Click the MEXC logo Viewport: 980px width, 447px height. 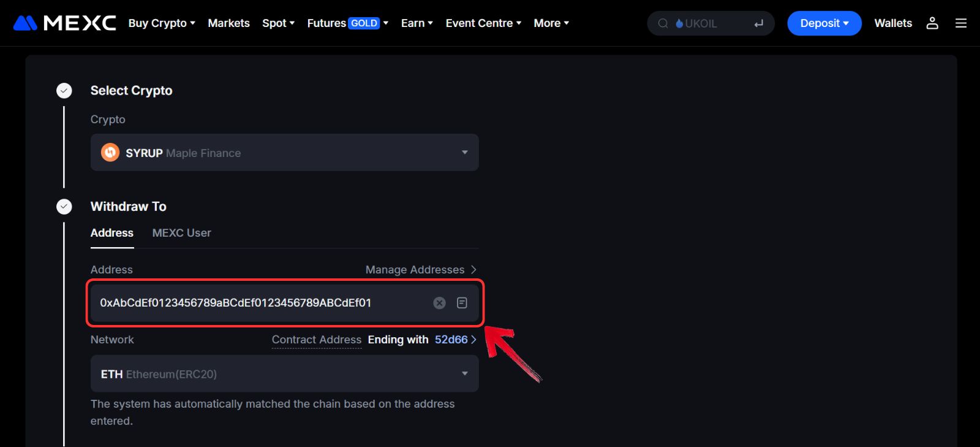point(64,23)
